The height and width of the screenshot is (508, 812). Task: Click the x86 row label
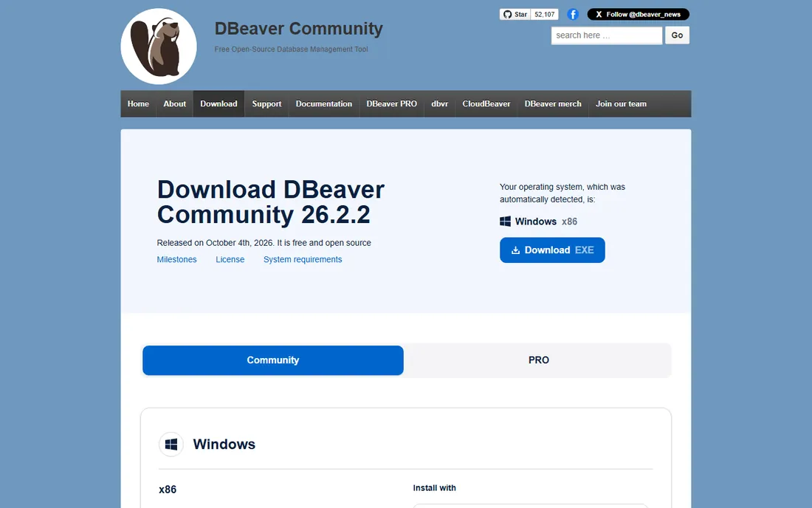168,490
